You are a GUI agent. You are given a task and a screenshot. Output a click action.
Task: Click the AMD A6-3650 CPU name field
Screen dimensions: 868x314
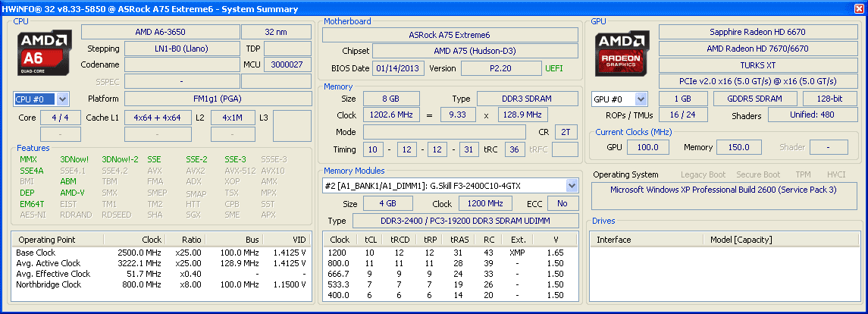tap(160, 32)
